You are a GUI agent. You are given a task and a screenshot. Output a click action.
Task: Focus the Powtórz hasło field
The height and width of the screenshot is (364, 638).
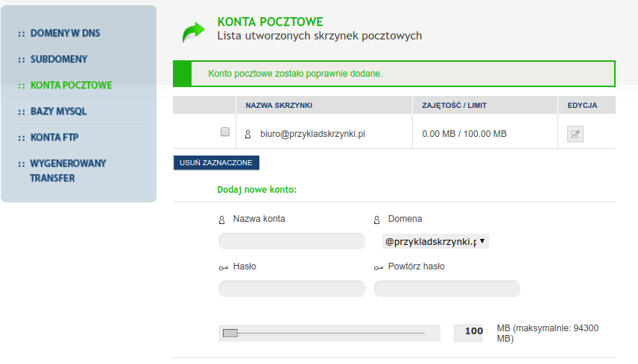446,288
